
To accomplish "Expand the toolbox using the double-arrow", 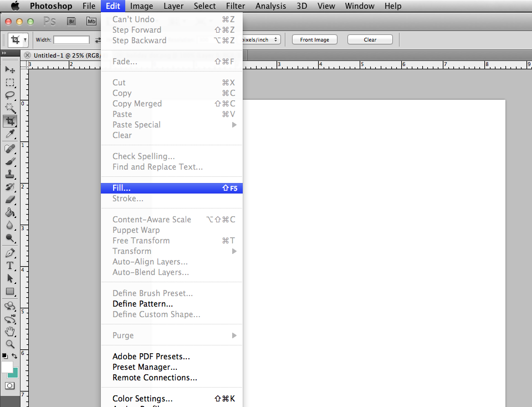I will [x=4, y=53].
